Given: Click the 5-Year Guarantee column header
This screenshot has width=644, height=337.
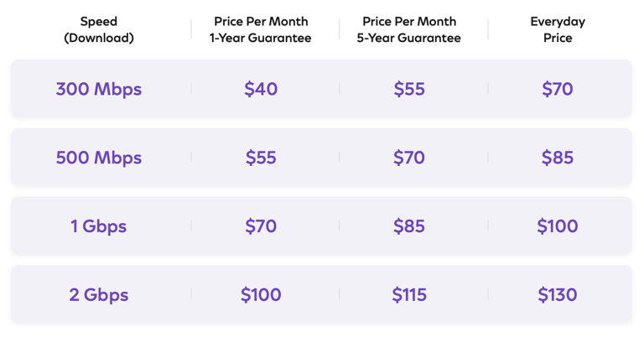Looking at the screenshot, I should 409,29.
